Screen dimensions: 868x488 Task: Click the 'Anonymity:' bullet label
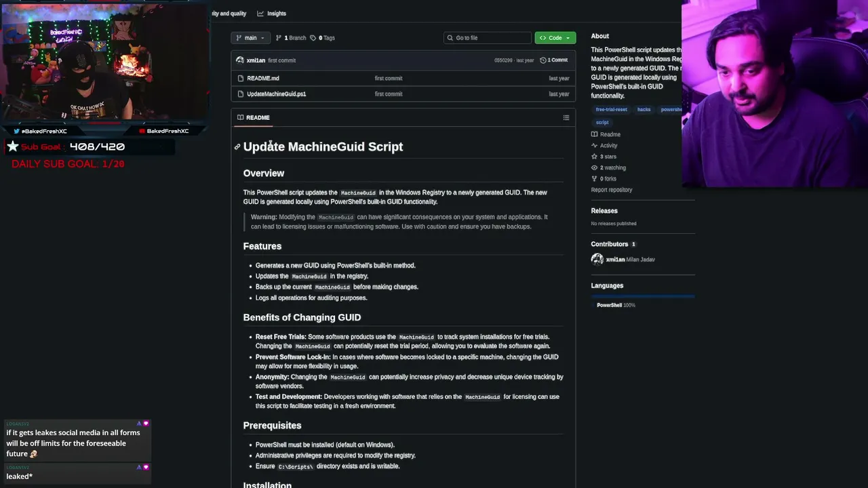pos(272,377)
